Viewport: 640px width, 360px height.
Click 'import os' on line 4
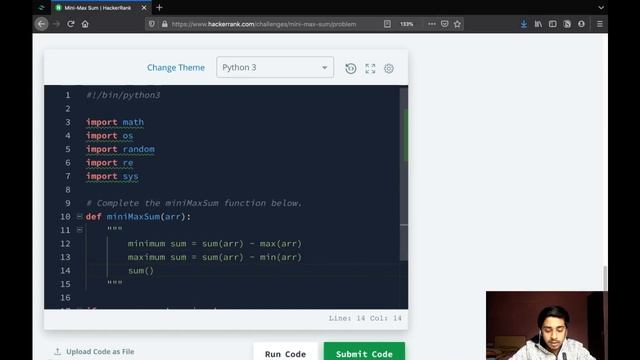click(x=109, y=136)
